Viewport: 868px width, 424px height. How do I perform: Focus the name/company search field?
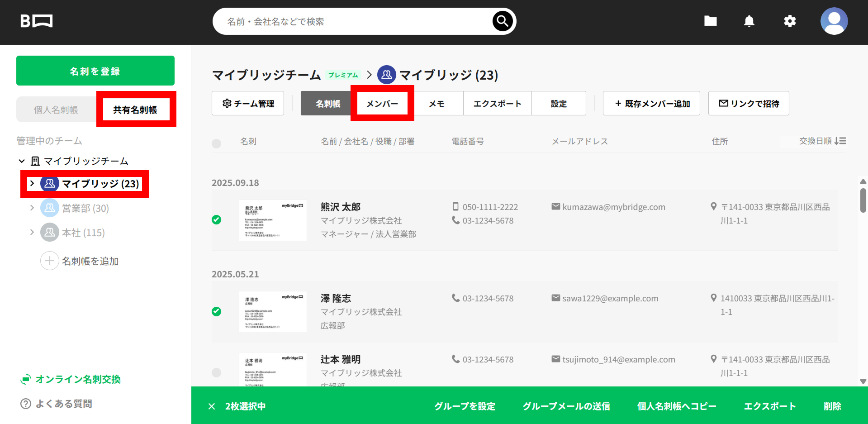click(353, 21)
